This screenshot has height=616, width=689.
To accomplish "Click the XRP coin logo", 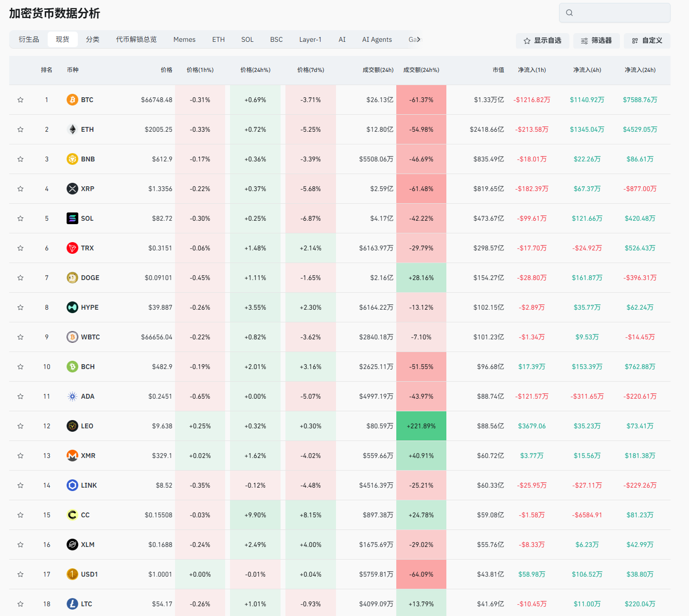I will click(x=72, y=189).
